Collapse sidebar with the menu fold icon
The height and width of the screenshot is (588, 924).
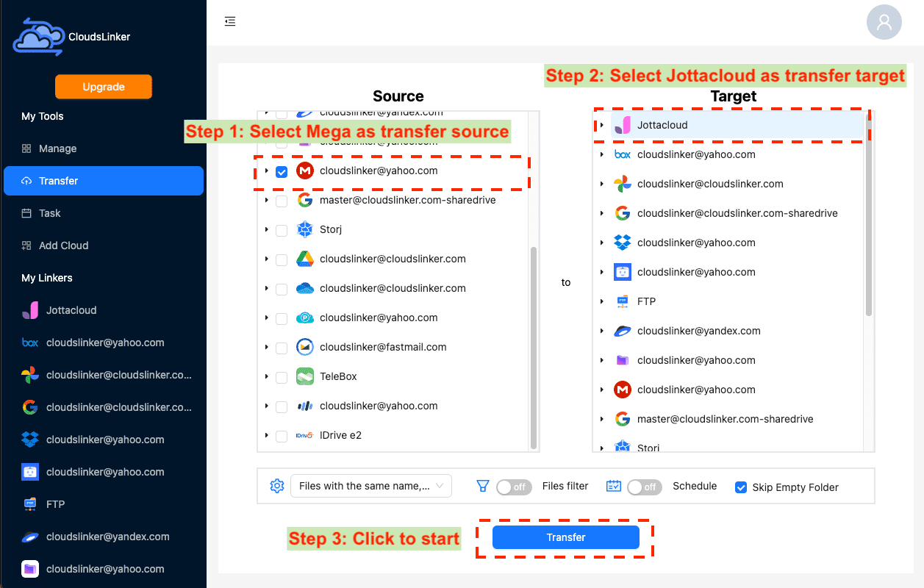click(x=230, y=21)
